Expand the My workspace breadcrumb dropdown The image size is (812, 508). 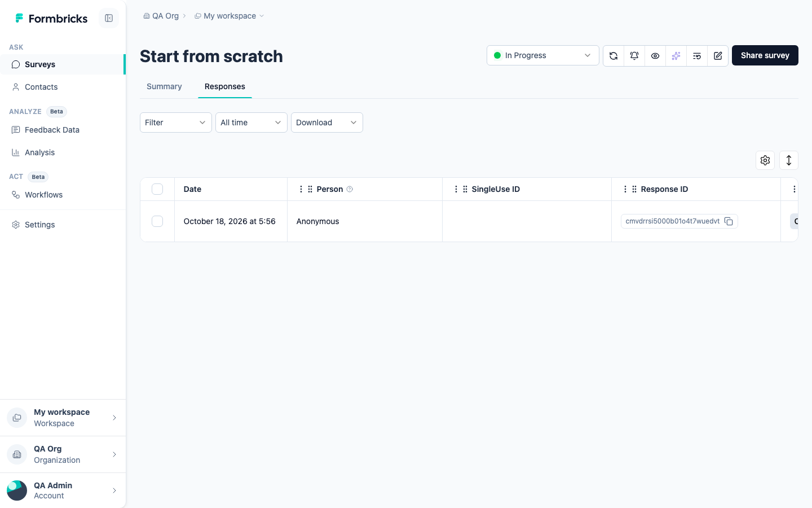click(230, 16)
